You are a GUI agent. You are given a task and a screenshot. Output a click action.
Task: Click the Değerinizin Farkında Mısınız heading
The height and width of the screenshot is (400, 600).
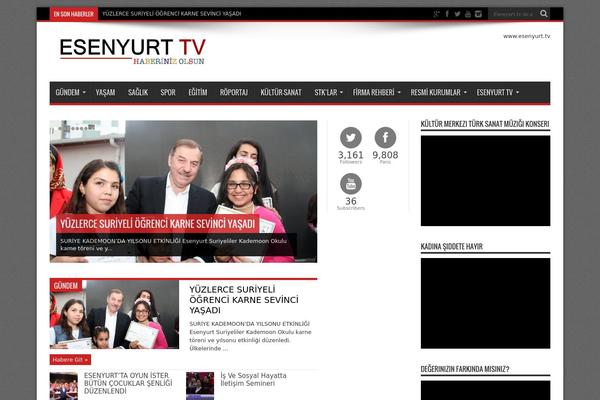[465, 369]
